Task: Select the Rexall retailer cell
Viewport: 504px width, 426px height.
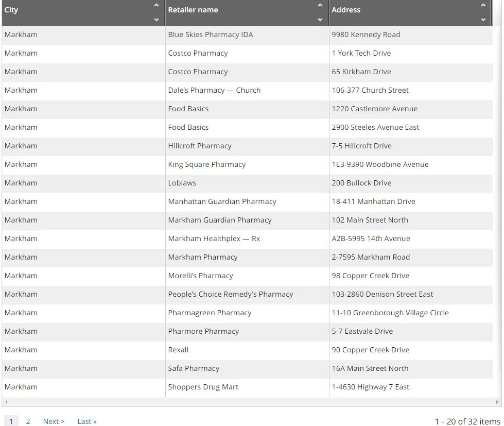Action: pyautogui.click(x=247, y=350)
